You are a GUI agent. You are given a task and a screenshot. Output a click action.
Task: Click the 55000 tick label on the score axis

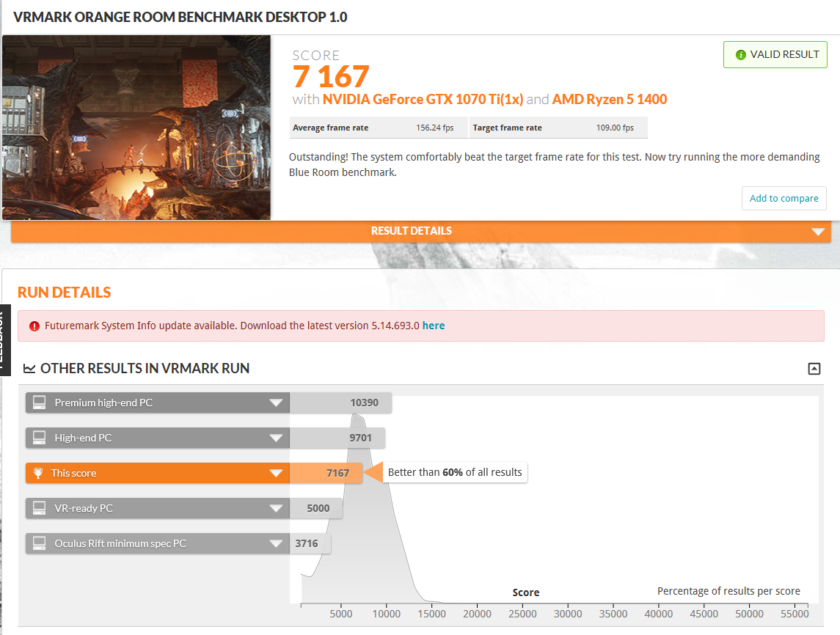(x=795, y=614)
